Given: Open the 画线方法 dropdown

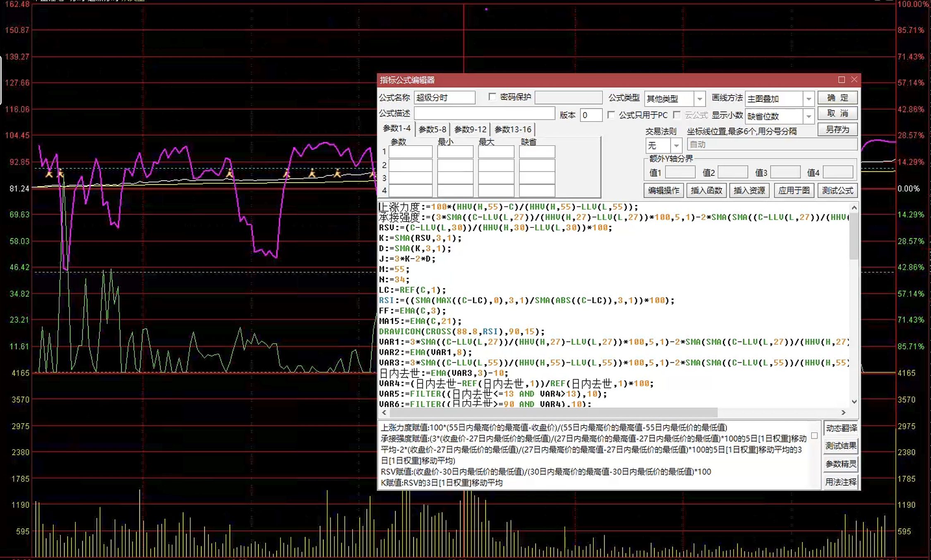Looking at the screenshot, I should (x=809, y=99).
